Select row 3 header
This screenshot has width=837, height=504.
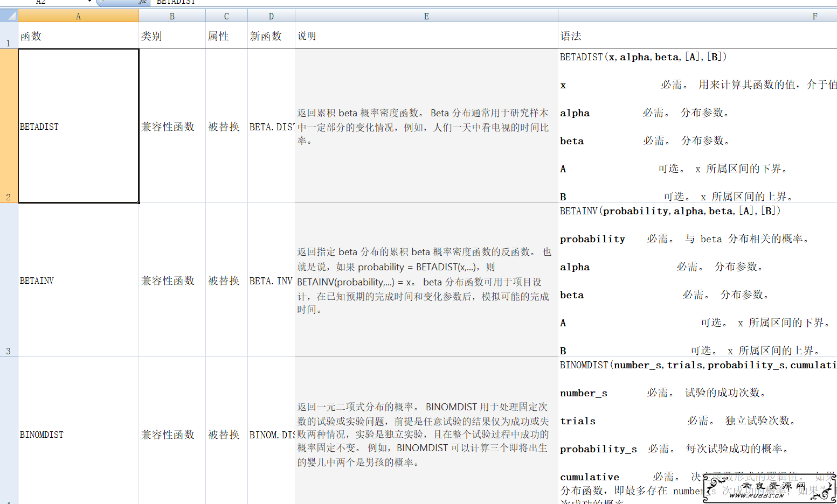[x=9, y=280]
